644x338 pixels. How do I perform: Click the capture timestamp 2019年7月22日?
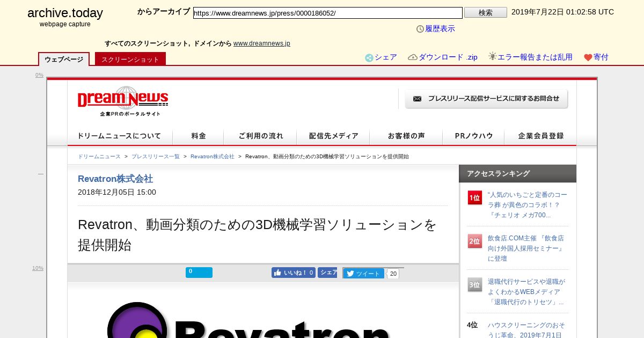coord(562,12)
